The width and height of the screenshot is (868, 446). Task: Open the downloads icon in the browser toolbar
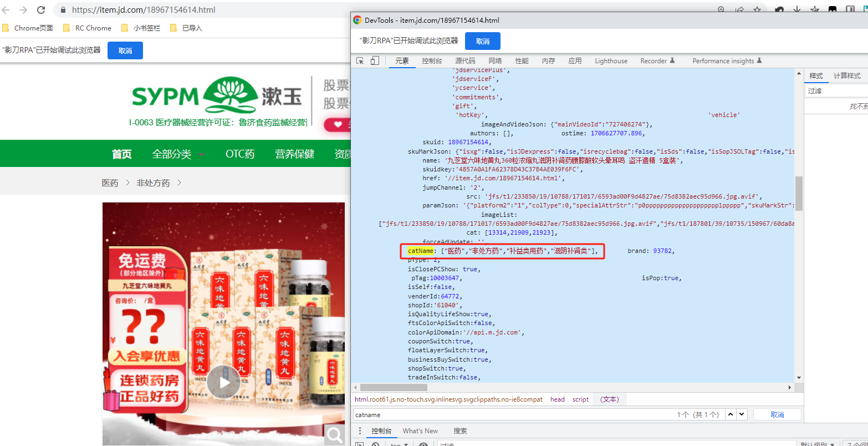(797, 10)
